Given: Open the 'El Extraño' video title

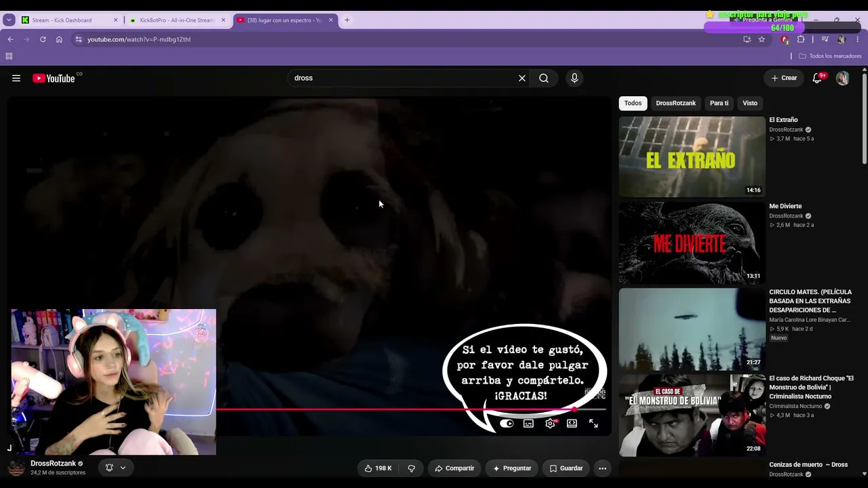Looking at the screenshot, I should point(783,120).
